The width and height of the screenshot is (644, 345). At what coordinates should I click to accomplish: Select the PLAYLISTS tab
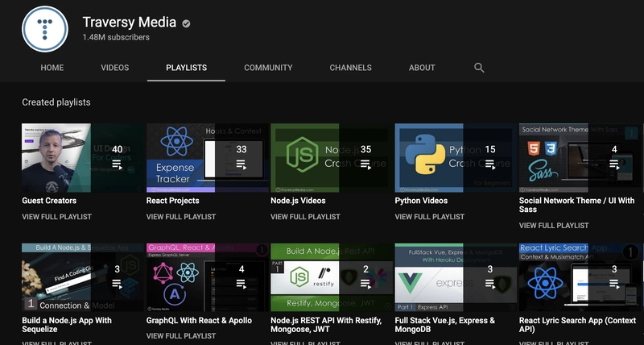point(186,68)
